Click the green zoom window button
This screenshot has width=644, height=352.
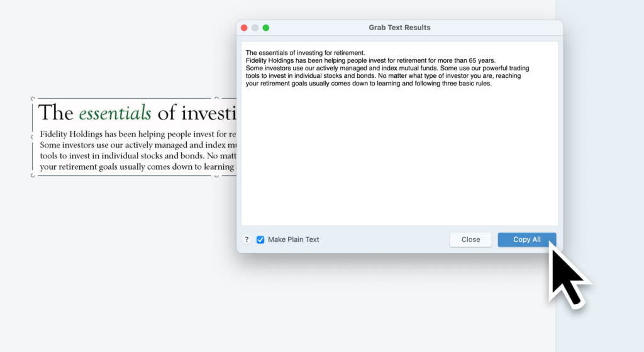tap(265, 28)
